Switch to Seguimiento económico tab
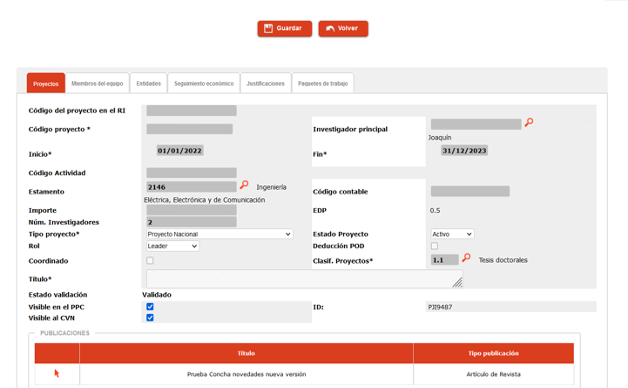The image size is (628, 388). [x=204, y=83]
